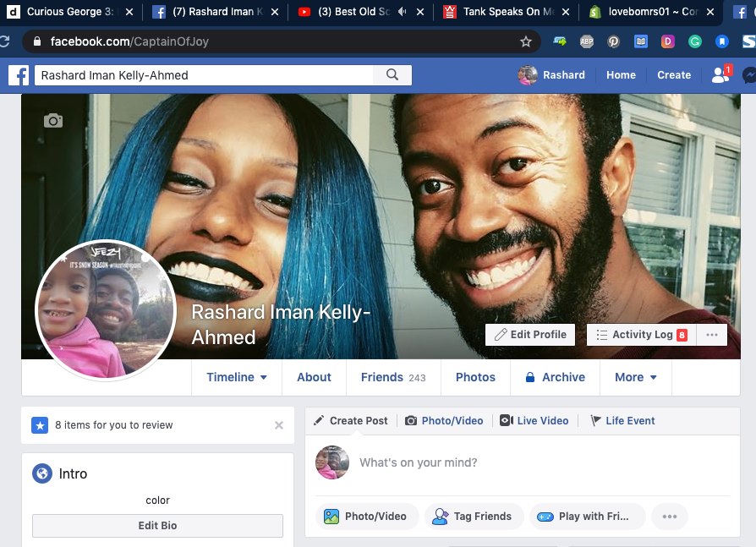
Task: Click the Adblock Plus extension icon
Action: [x=587, y=41]
